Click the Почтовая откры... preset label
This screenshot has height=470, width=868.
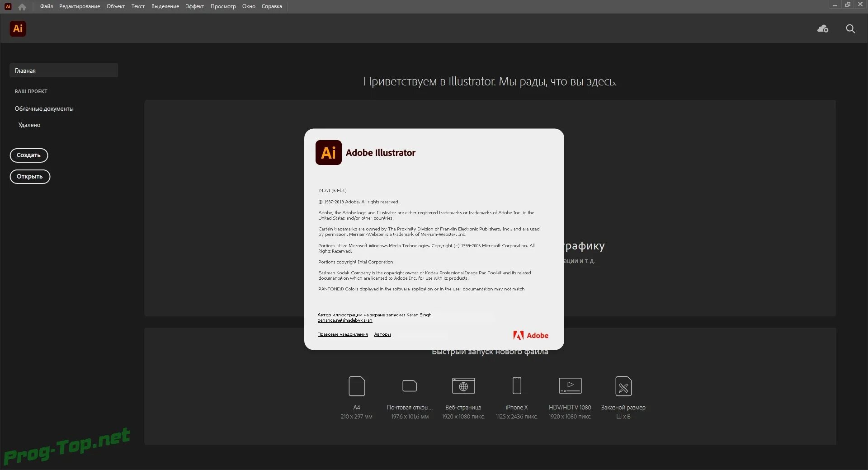(x=410, y=407)
